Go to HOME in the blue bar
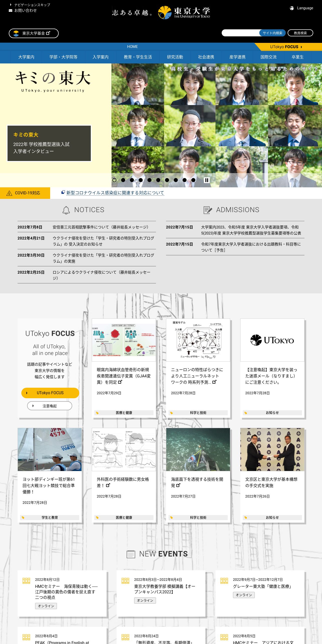The width and height of the screenshot is (322, 644). click(132, 47)
